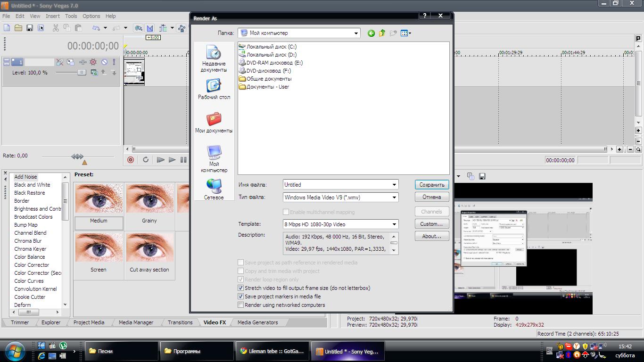This screenshot has width=644, height=362.
Task: Click the Copy icon in the toolbar
Action: tap(66, 28)
